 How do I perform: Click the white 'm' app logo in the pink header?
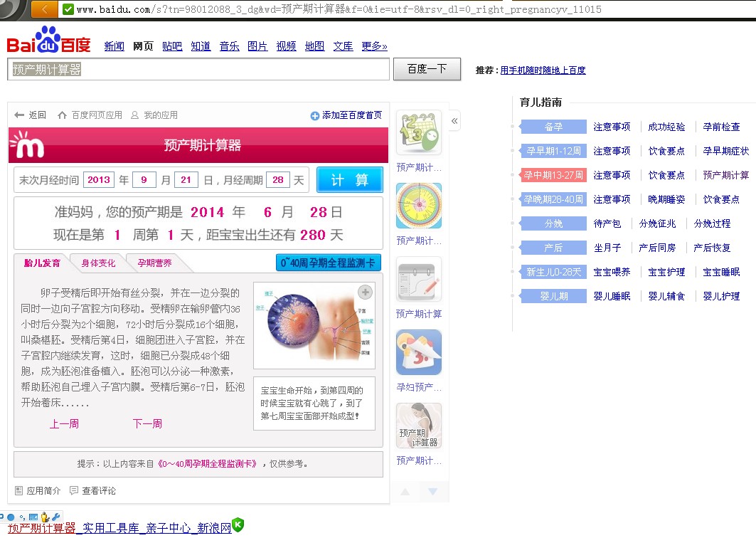coord(28,144)
